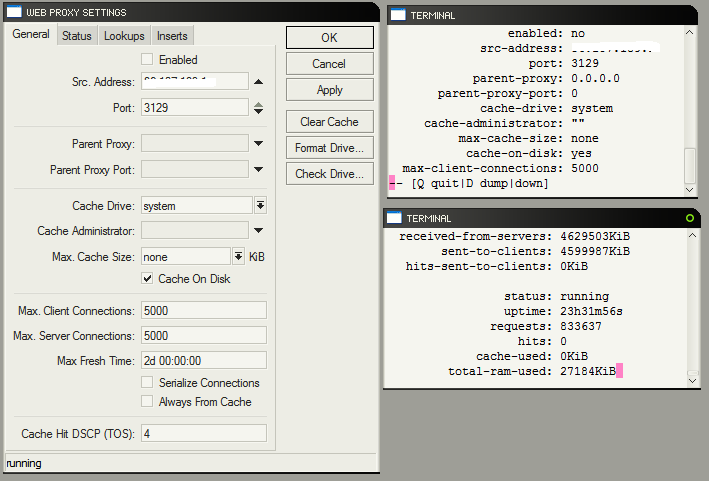Click the Parent Proxy Port input field
709x481 pixels.
195,170
